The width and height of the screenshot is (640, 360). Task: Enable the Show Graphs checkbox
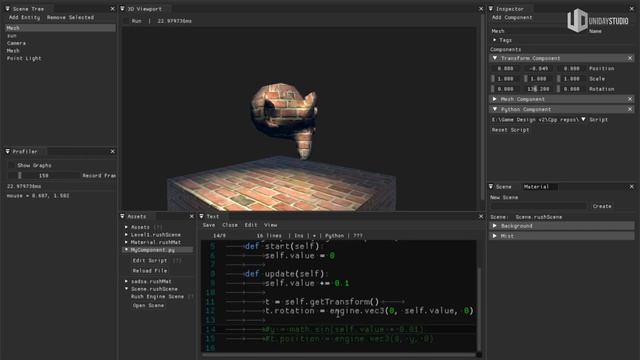click(x=11, y=165)
